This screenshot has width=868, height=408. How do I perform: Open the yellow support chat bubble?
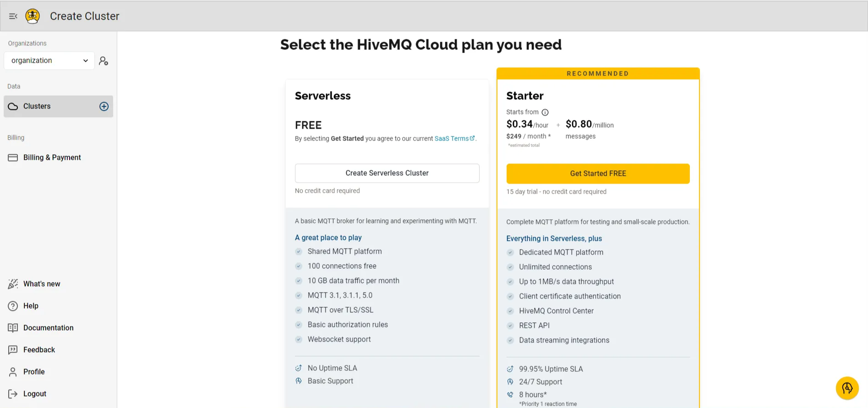click(847, 388)
